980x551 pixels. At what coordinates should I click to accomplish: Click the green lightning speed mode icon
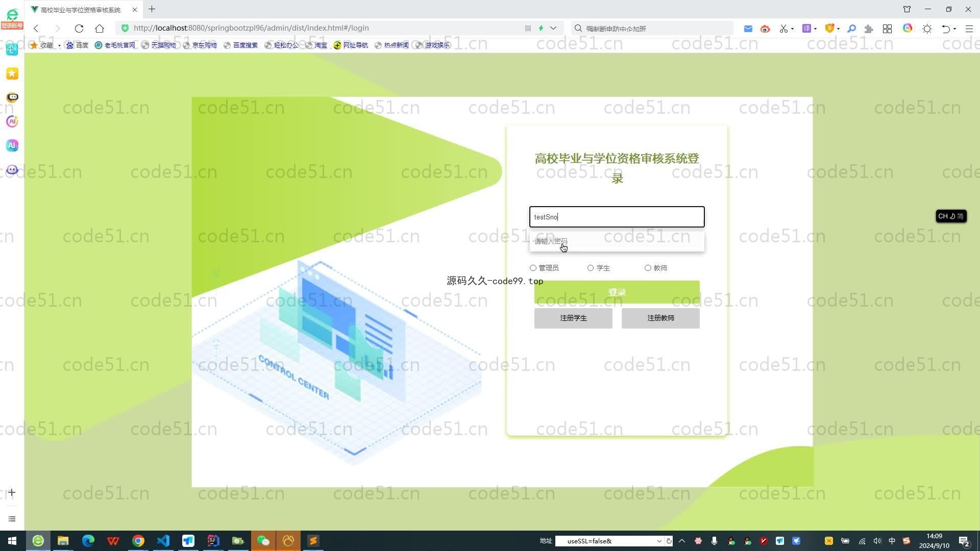tap(541, 28)
